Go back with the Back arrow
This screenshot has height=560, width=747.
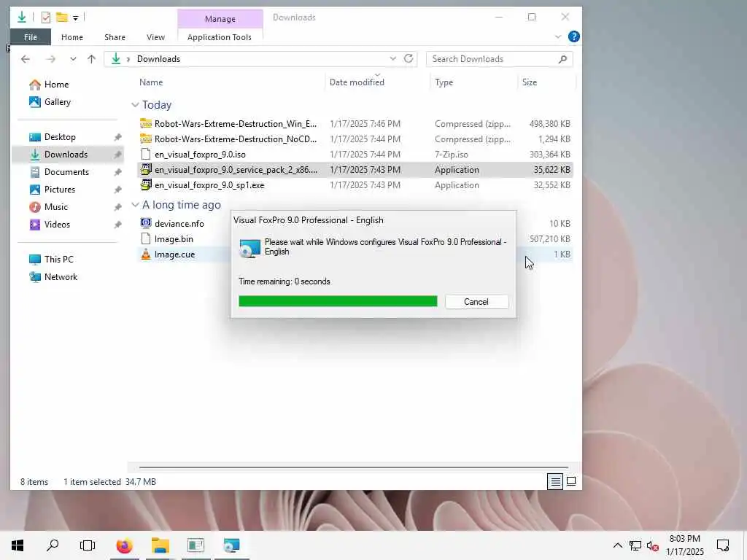pos(26,59)
